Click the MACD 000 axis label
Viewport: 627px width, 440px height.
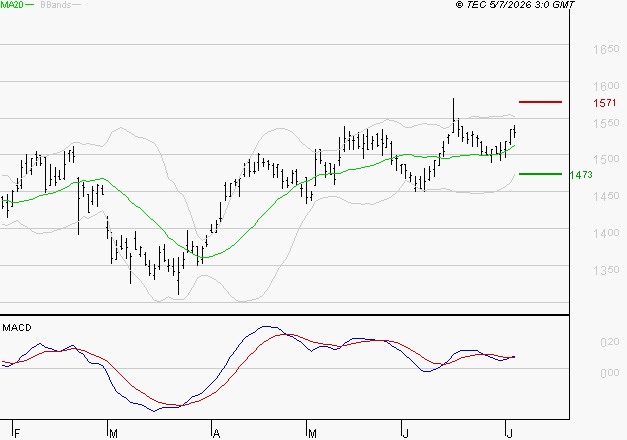click(x=610, y=373)
